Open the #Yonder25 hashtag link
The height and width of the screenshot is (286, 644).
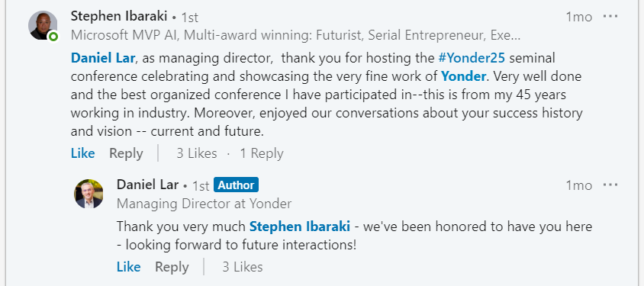(x=472, y=58)
